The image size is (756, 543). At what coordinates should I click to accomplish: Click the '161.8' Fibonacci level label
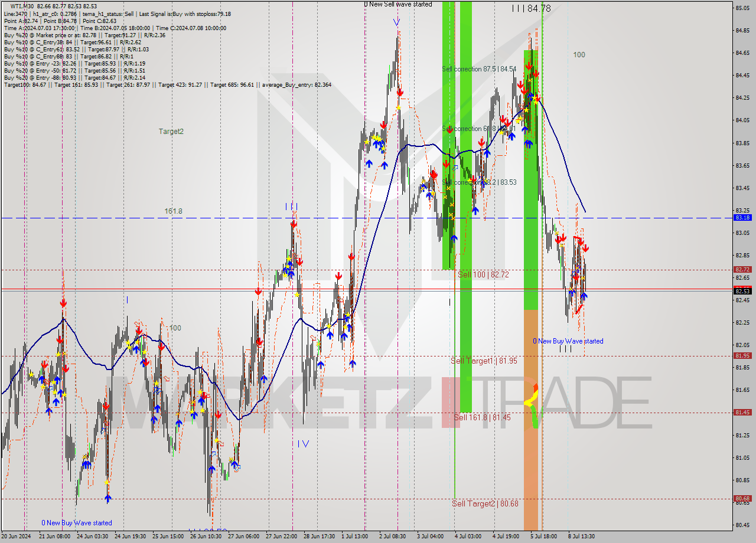173,211
